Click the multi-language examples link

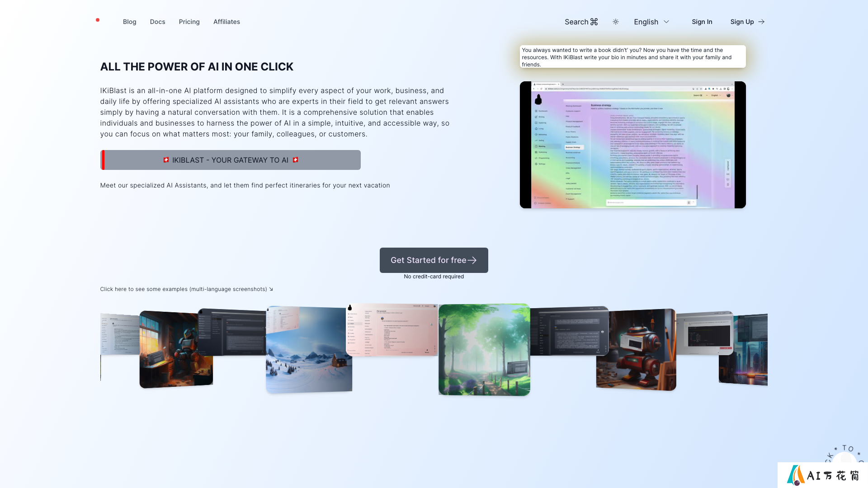click(186, 289)
